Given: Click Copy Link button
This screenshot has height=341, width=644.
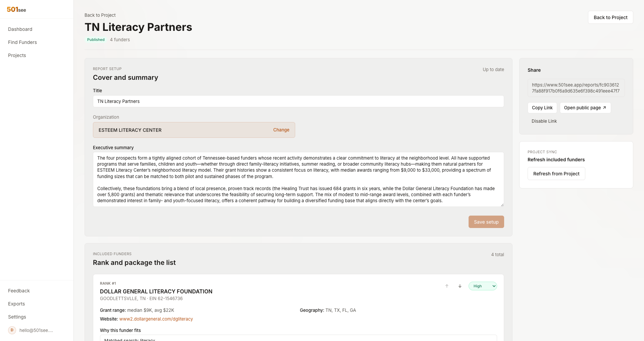Looking at the screenshot, I should pyautogui.click(x=542, y=108).
